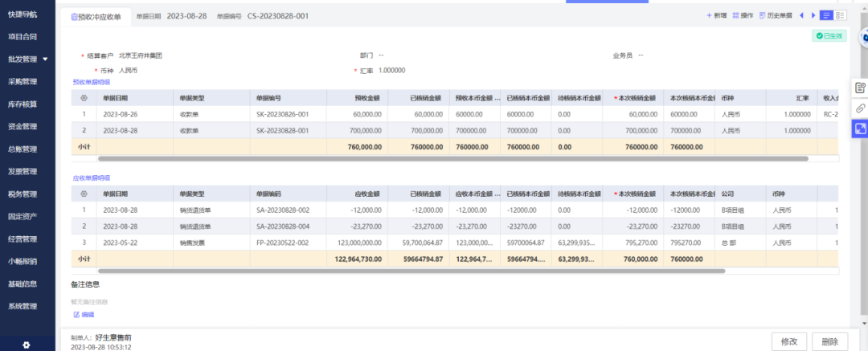This screenshot has height=351, width=868.
Task: Click the page vertical scrollbar
Action: point(864,166)
